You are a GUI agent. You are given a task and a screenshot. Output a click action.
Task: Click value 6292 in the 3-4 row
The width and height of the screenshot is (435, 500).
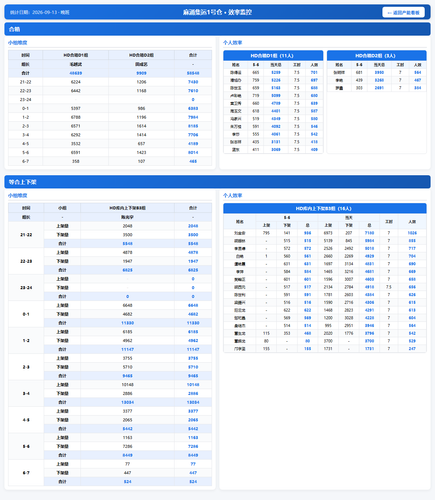pos(76,135)
